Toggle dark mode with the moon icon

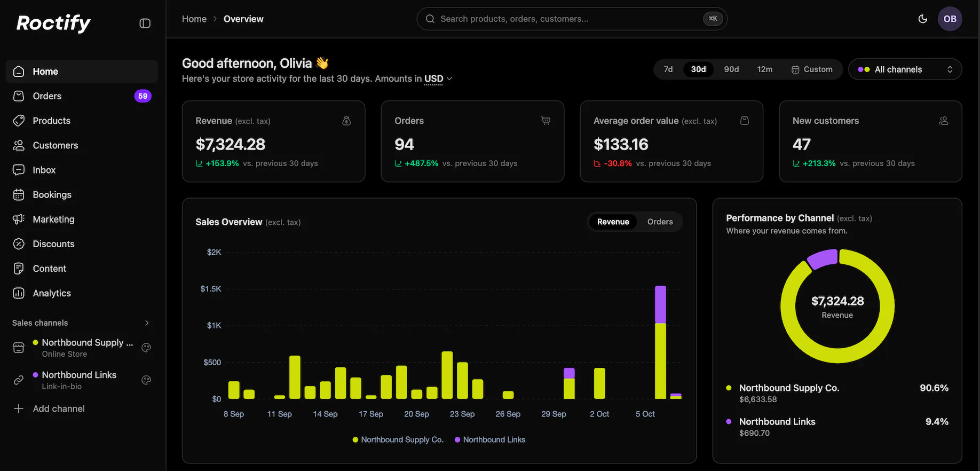(x=922, y=19)
